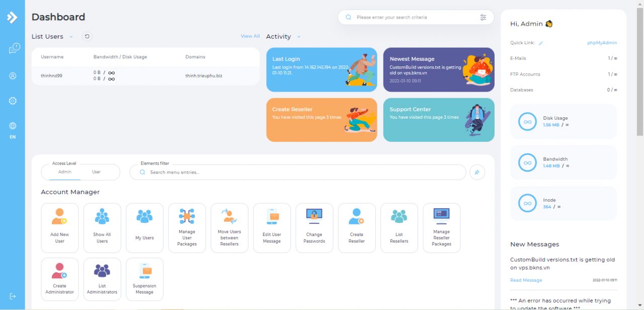Expand the List Users dropdown arrow

[71, 37]
